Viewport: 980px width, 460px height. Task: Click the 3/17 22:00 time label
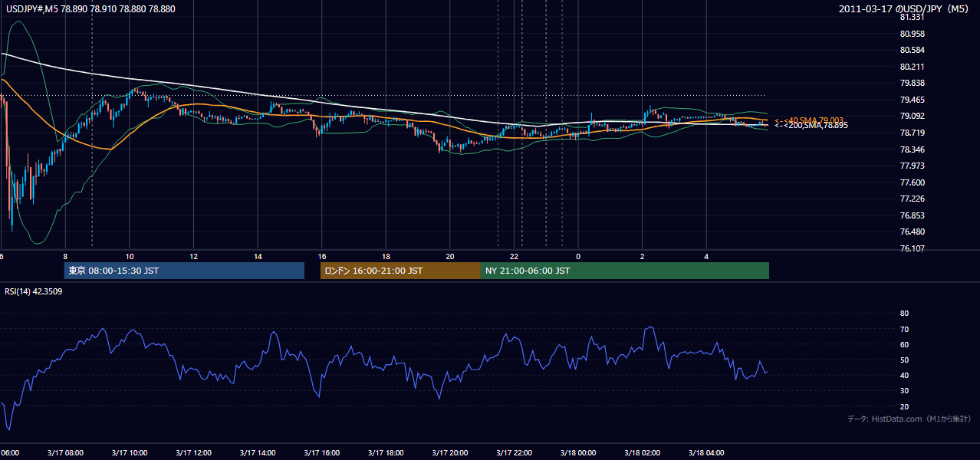514,453
